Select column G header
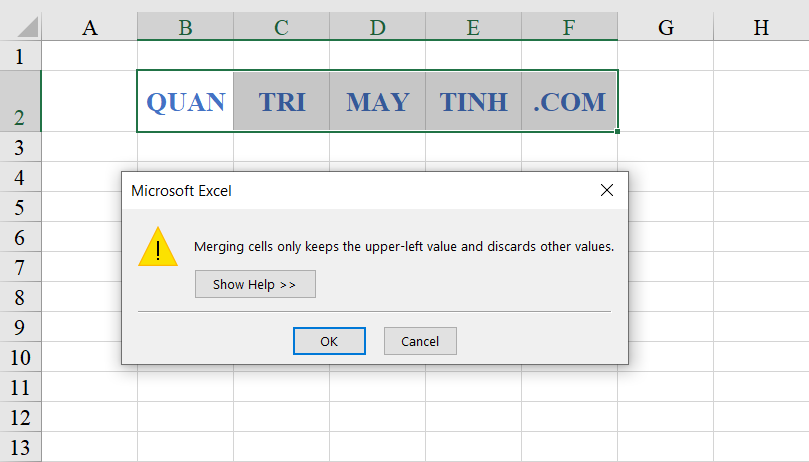 [666, 27]
